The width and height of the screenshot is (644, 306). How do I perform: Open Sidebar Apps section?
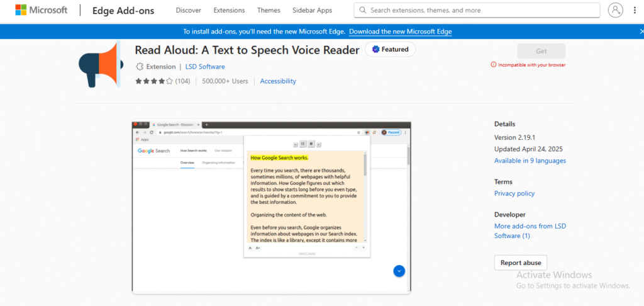coord(312,10)
